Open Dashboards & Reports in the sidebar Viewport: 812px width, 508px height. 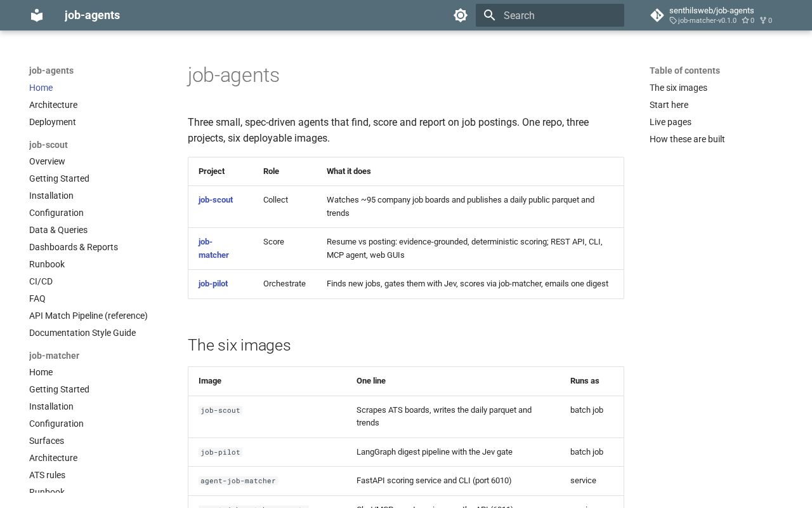pos(74,247)
